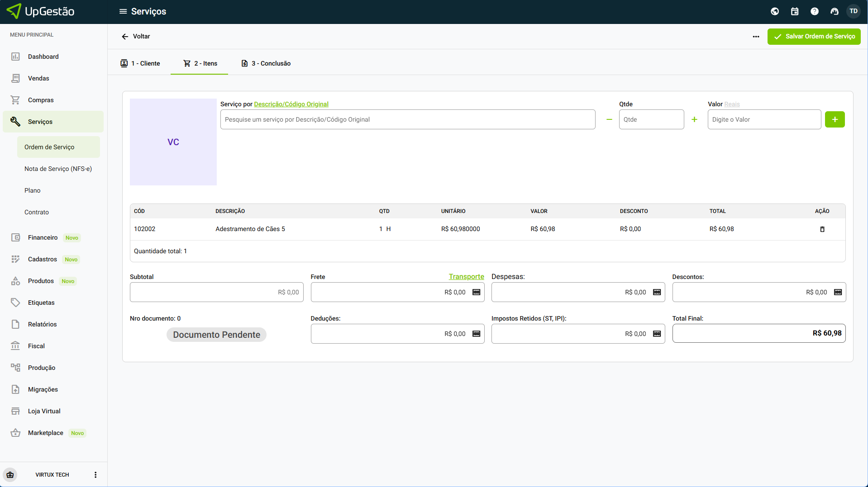Viewport: 868px width, 487px height.
Task: Open calculator icon in Frete field
Action: [x=476, y=292]
